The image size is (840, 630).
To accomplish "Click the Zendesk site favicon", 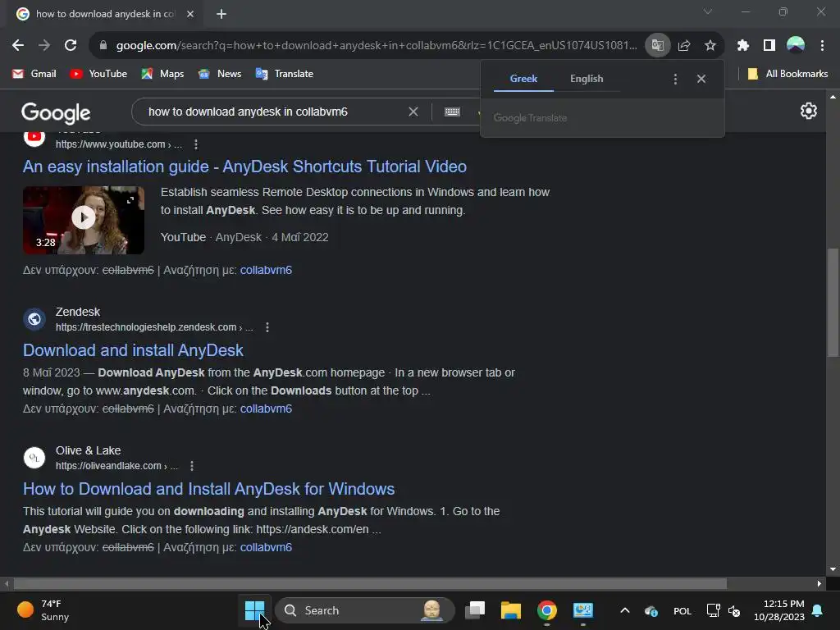I will [34, 319].
